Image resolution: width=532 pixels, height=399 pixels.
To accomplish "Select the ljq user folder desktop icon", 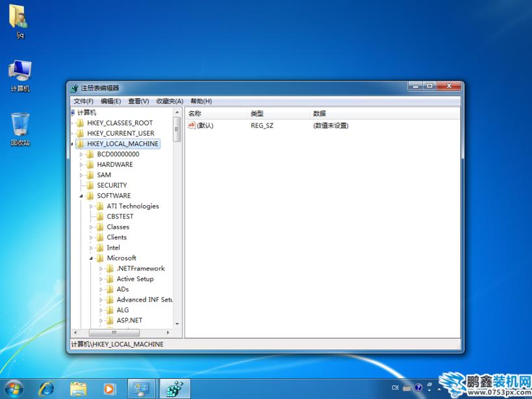I will (x=19, y=21).
